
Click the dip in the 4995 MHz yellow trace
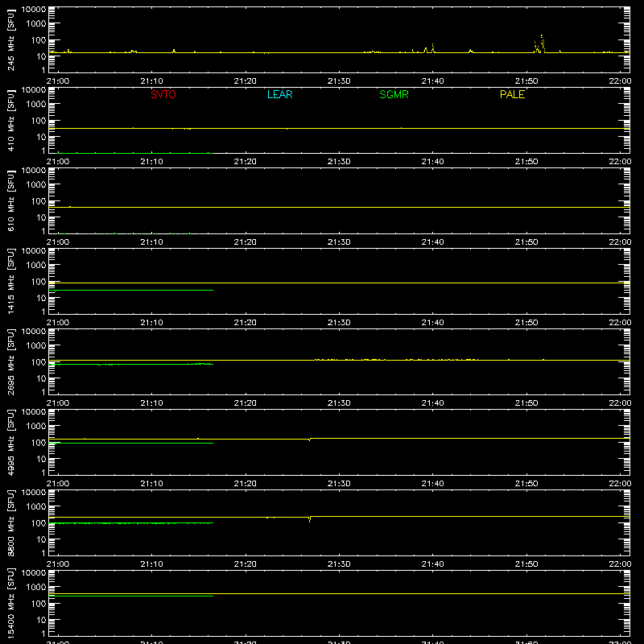click(x=310, y=440)
